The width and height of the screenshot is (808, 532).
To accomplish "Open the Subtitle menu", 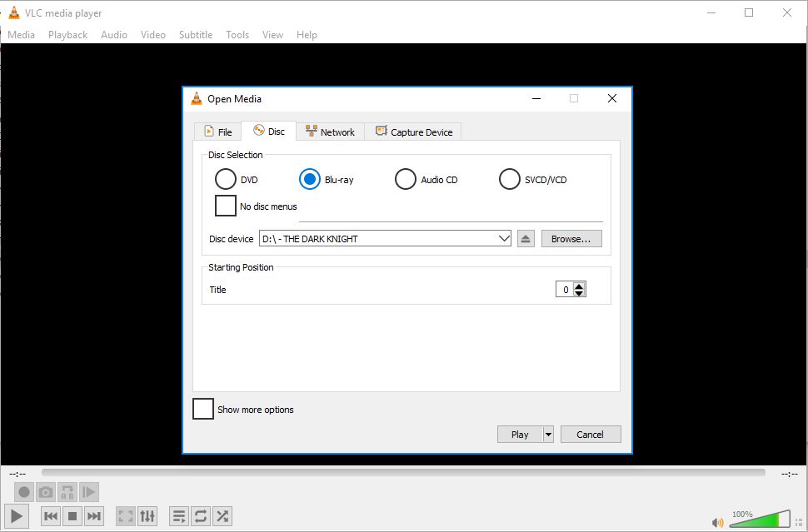I will click(195, 34).
